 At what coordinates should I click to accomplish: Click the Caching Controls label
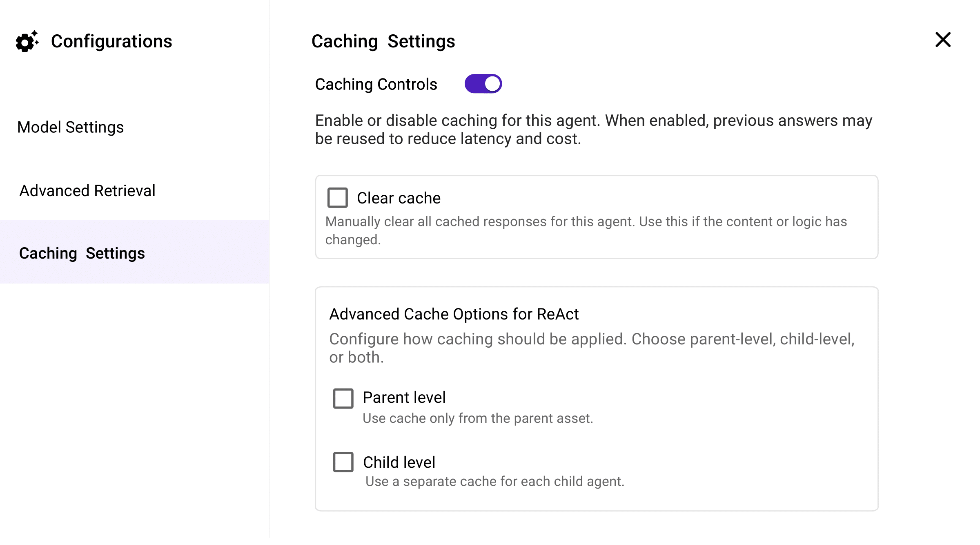pyautogui.click(x=376, y=84)
